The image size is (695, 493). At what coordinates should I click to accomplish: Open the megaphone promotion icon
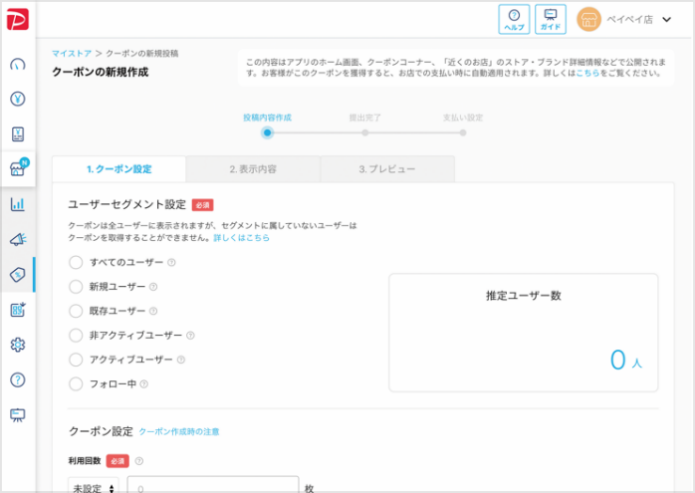point(18,239)
